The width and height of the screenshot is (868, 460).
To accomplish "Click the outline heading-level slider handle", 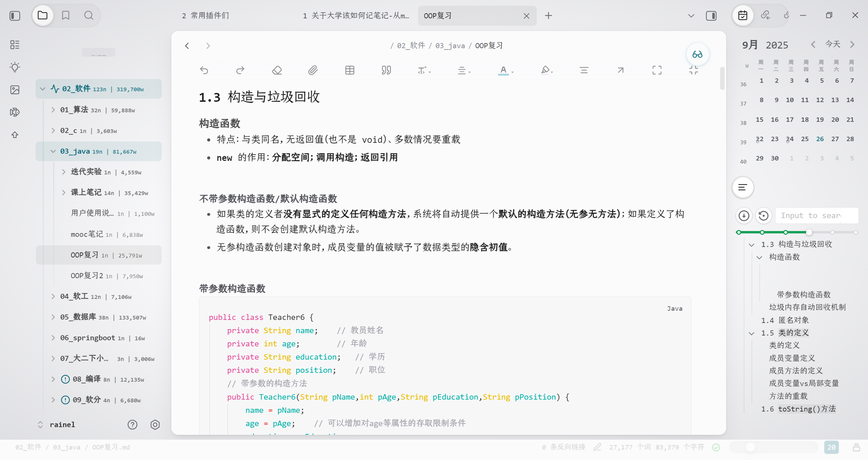I will tap(809, 232).
